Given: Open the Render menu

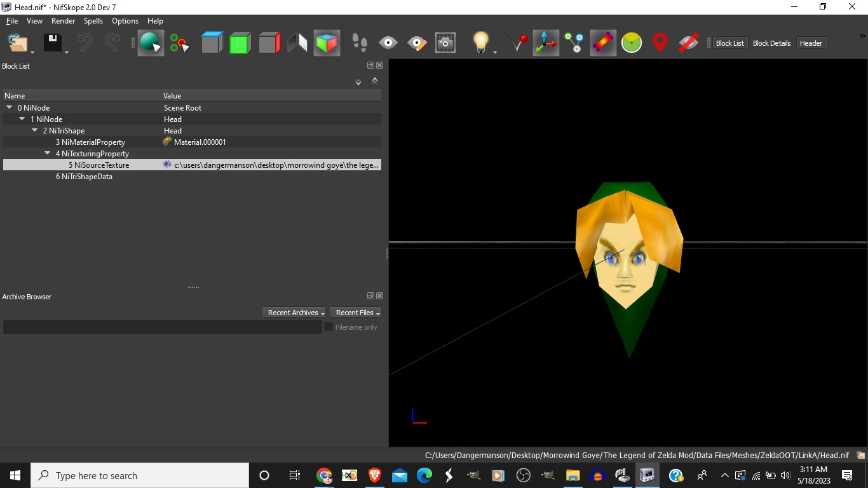Looking at the screenshot, I should click(64, 21).
